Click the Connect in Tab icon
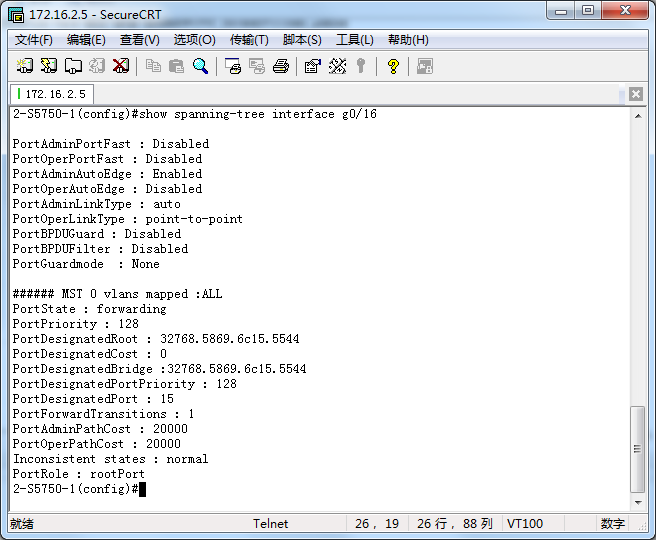 73,66
